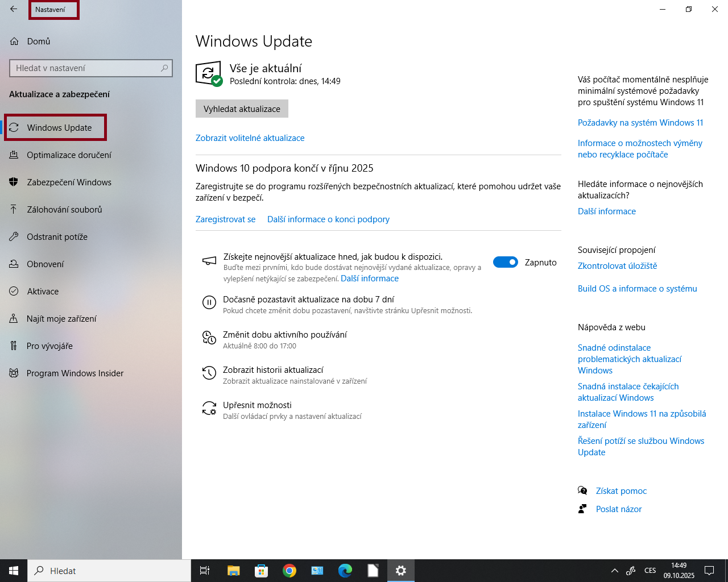Viewport: 728px width, 582px height.
Task: Open Snadné odinstalace problematických aktualizací link
Action: coord(630,359)
